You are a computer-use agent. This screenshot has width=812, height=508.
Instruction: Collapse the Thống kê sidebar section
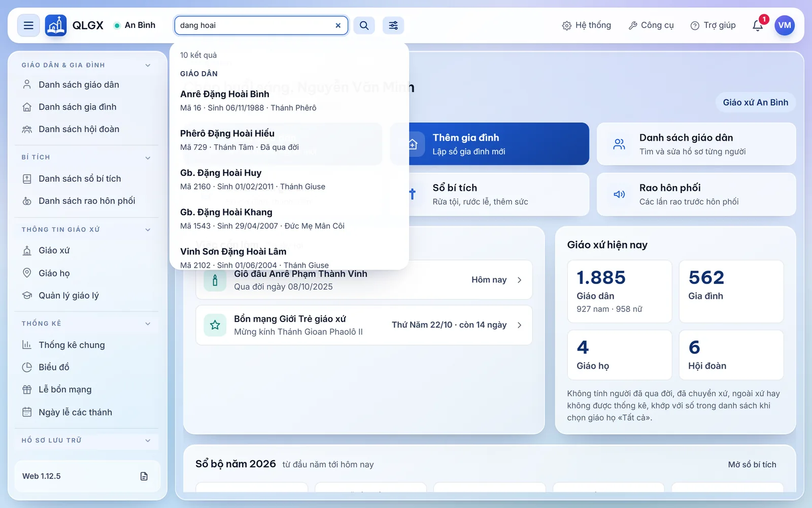[148, 324]
